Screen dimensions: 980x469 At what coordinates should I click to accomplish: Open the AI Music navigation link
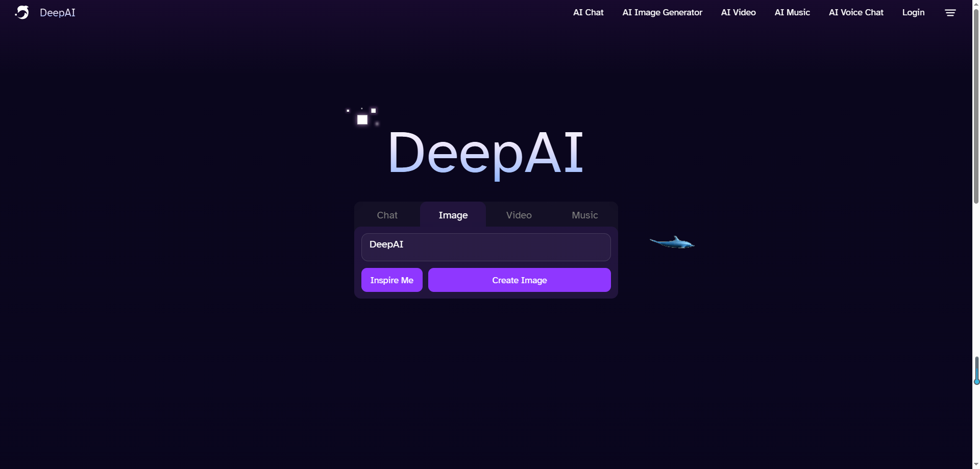tap(792, 12)
